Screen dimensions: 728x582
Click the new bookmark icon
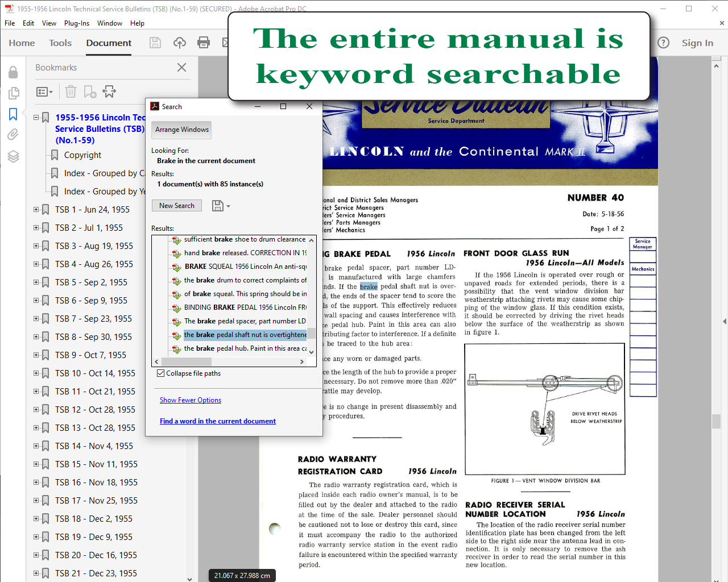(x=90, y=92)
